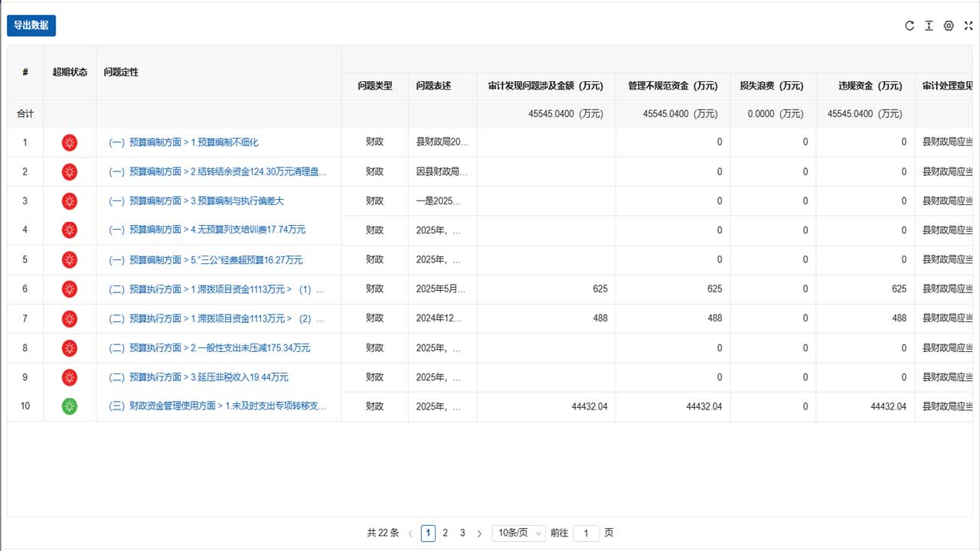Go to the next page arrow
The height and width of the screenshot is (551, 980).
(x=479, y=533)
